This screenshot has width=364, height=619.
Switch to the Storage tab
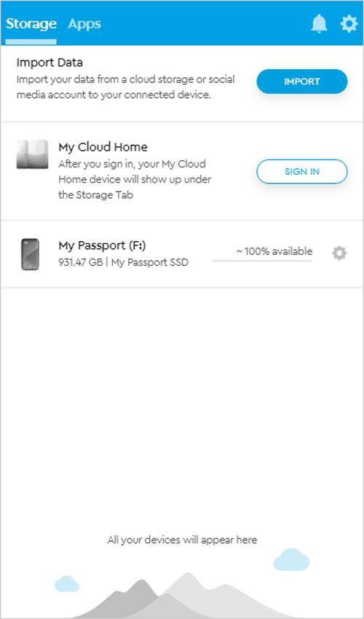[31, 24]
